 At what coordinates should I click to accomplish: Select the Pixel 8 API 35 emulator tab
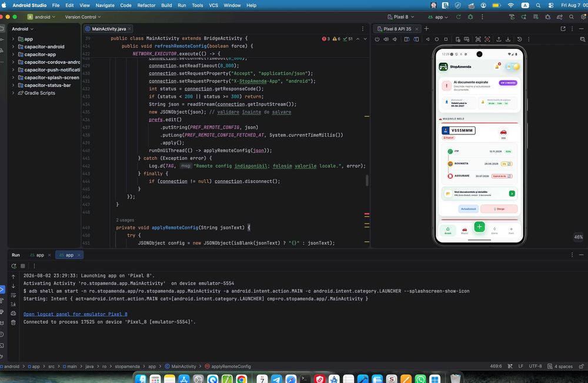coord(397,29)
